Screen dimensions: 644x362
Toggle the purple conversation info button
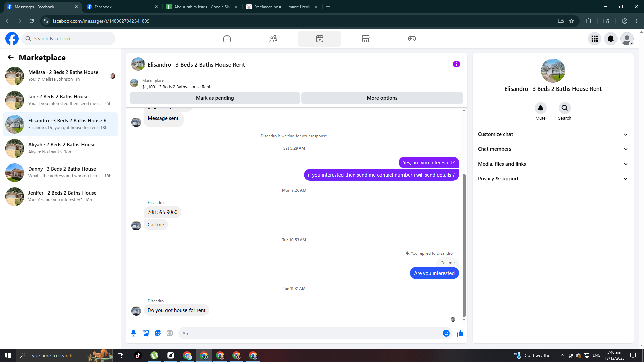coord(456,64)
